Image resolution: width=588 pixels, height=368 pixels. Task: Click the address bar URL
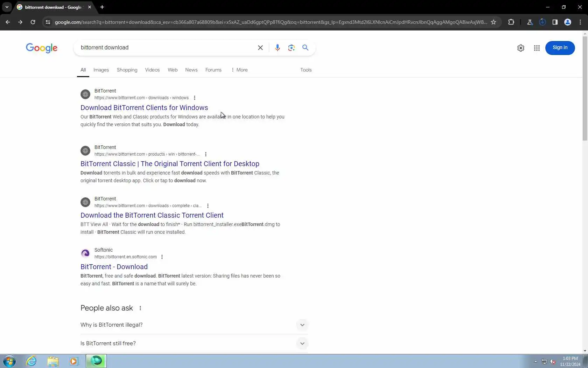[x=271, y=22]
